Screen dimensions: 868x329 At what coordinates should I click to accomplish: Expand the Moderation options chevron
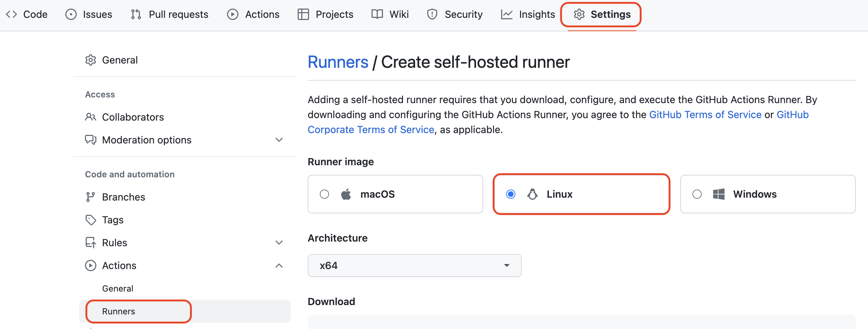pyautogui.click(x=279, y=140)
